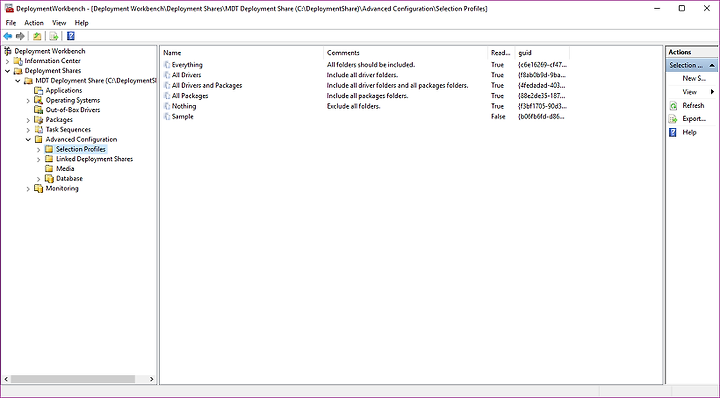Click the tree pane horizontal scrollbar thumb
The height and width of the screenshot is (398, 720).
(x=73, y=379)
